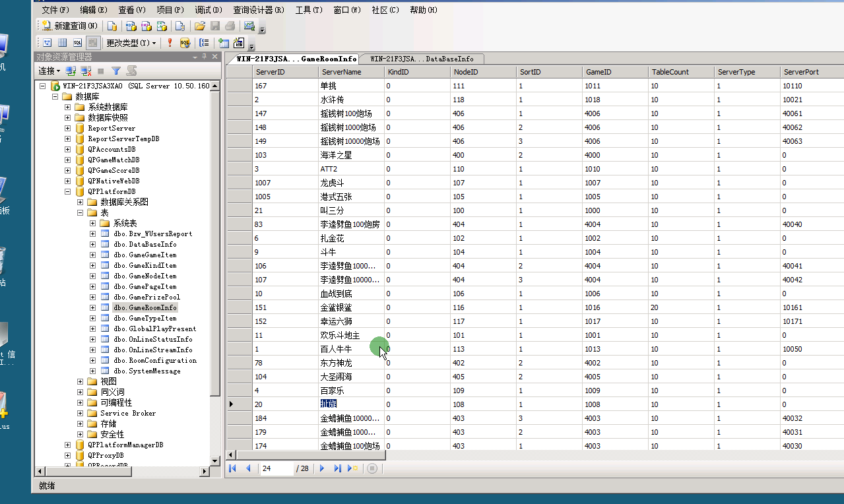Viewport: 844px width, 504px height.
Task: Open the 查询设计器(R) menu
Action: [259, 10]
